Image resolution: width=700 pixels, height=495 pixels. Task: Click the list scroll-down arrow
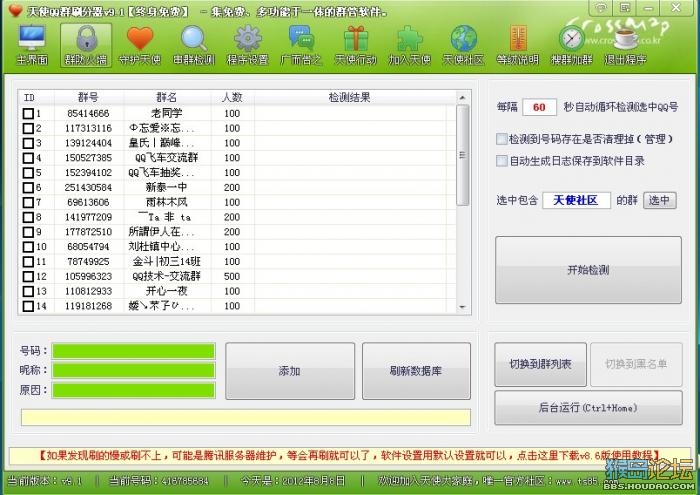tap(462, 307)
